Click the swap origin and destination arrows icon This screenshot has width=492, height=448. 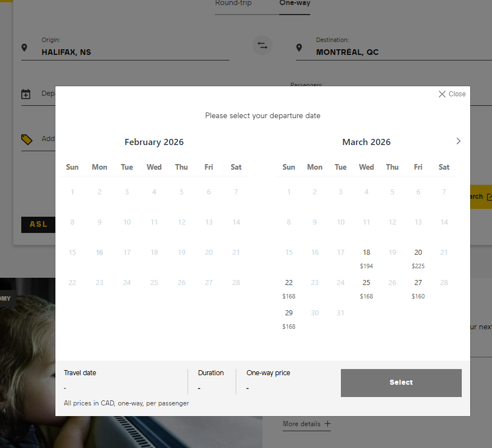tap(262, 45)
